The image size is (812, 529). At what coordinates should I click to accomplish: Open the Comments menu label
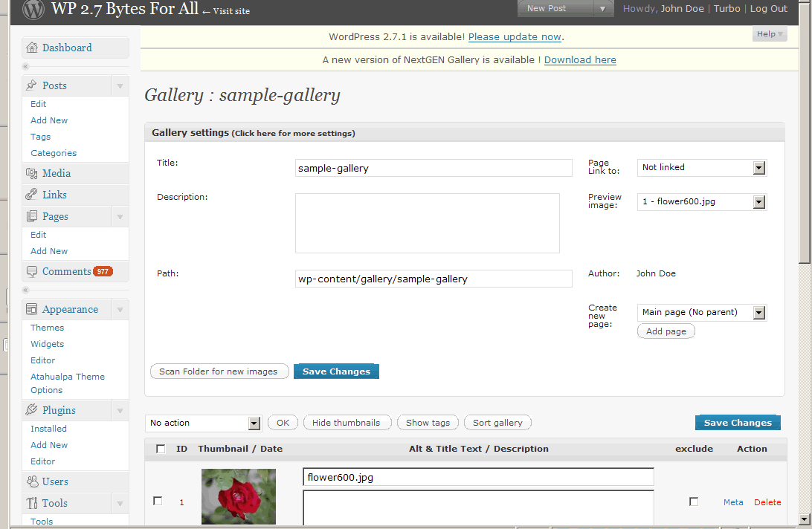(67, 271)
